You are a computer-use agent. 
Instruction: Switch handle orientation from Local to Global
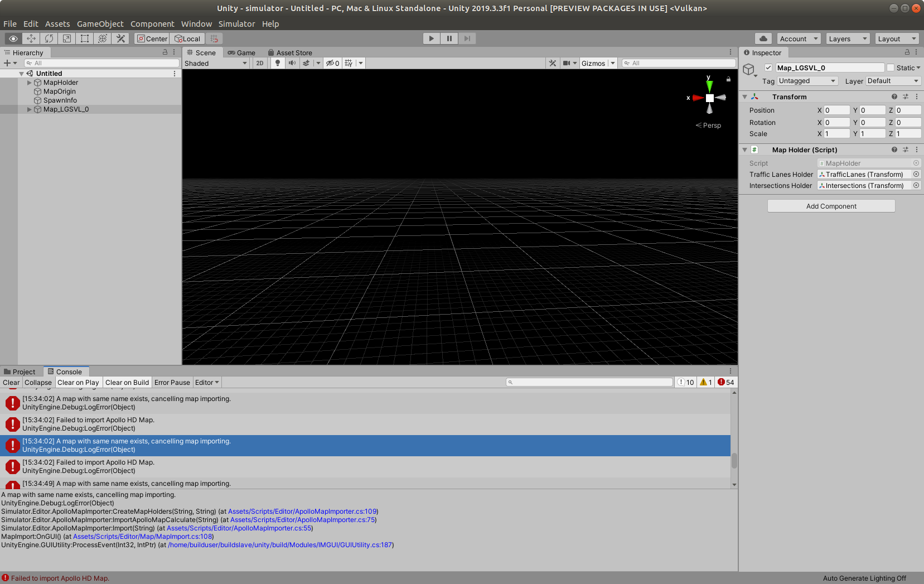(x=187, y=38)
